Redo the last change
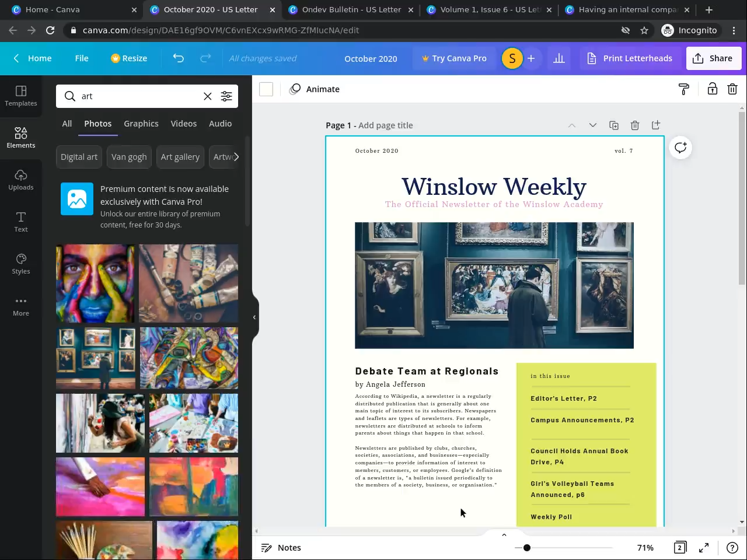The image size is (747, 560). click(x=205, y=58)
